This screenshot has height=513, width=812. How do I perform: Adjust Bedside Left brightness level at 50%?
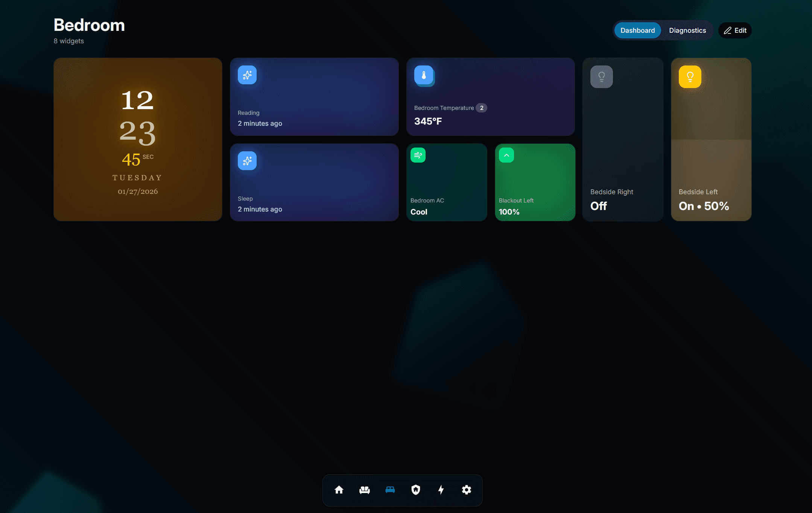point(711,140)
